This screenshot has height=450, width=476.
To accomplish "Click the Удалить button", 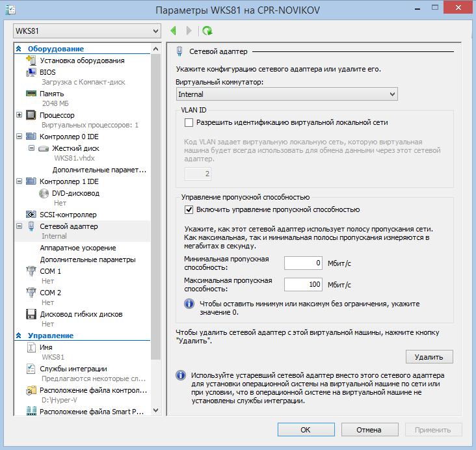I will point(429,356).
